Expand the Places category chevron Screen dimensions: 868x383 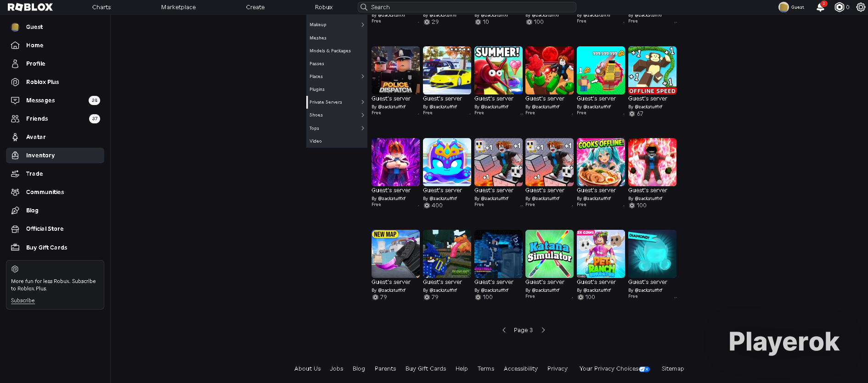[x=363, y=77]
